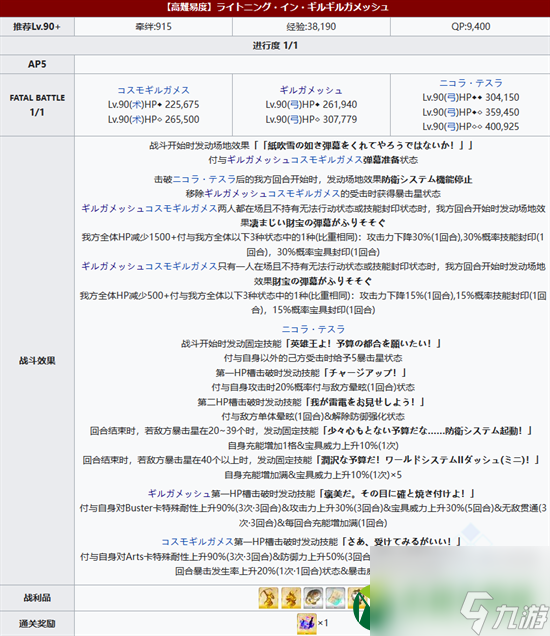Select HP value 400,925
The height and width of the screenshot is (636, 550).
[x=502, y=127]
